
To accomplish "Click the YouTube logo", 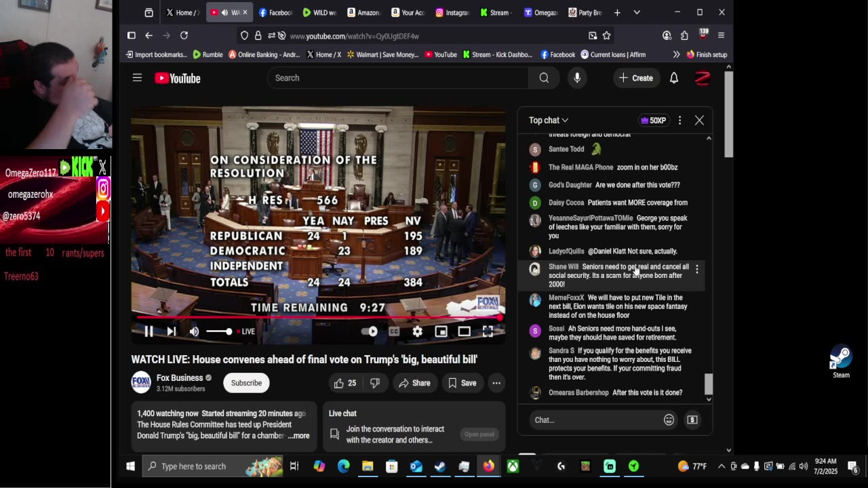I will tap(177, 78).
